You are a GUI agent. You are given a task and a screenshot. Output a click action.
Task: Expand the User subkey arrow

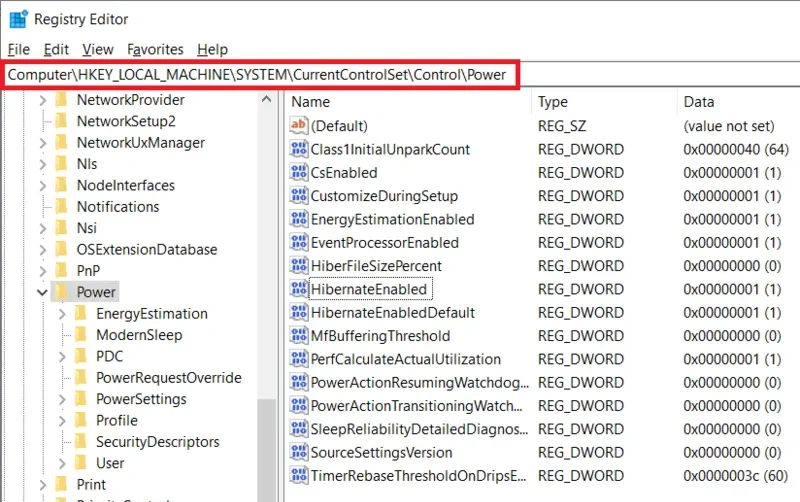pyautogui.click(x=61, y=463)
